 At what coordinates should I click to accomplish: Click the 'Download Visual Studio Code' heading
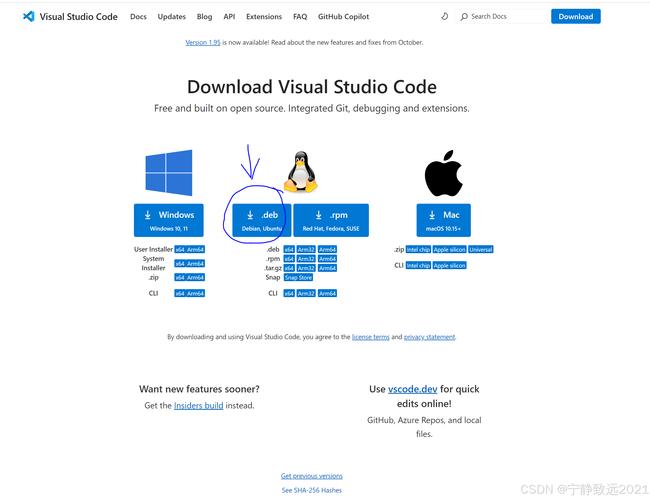312,87
